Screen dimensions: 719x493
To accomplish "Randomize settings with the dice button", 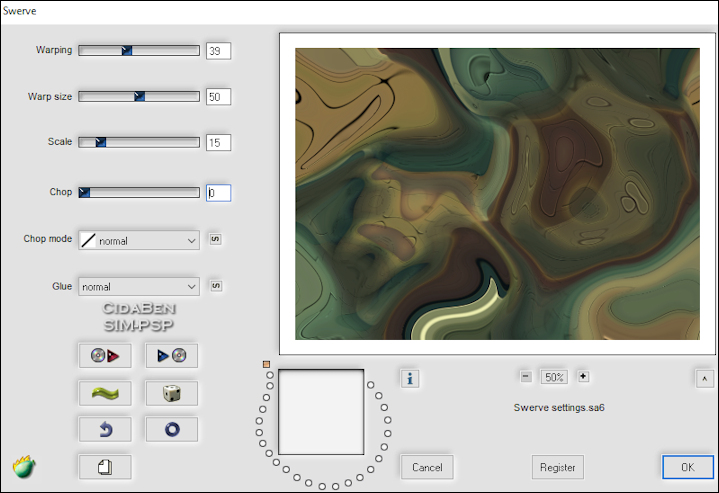I will pyautogui.click(x=171, y=392).
